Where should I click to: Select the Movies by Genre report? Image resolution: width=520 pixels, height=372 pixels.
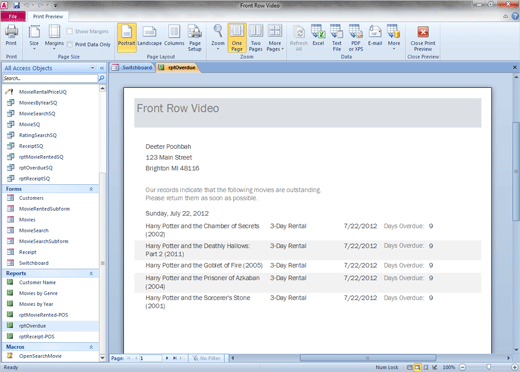pyautogui.click(x=38, y=293)
